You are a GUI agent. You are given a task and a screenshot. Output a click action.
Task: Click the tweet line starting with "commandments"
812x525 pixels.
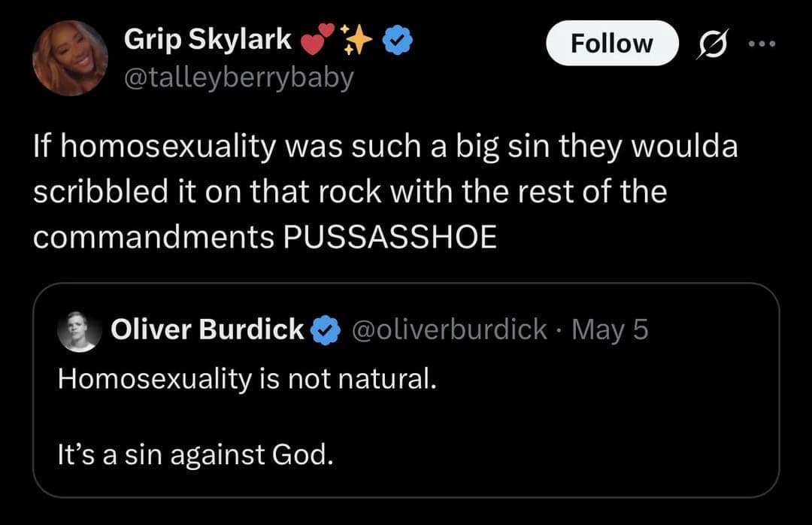[265, 237]
